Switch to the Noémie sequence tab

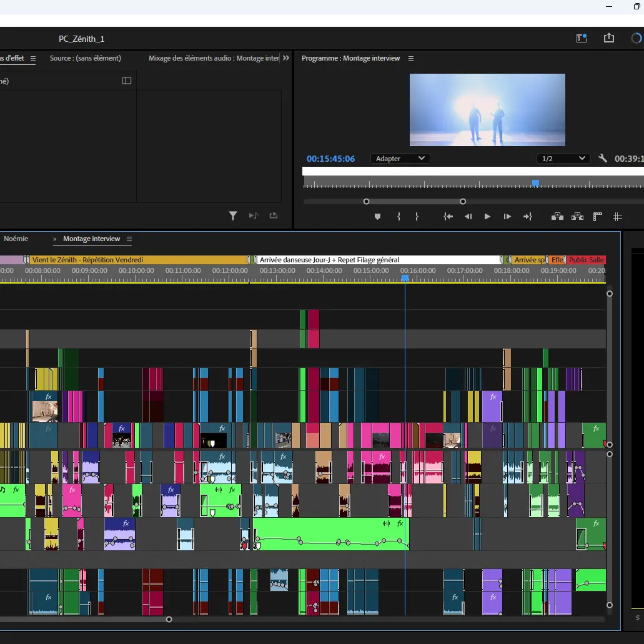[16, 239]
